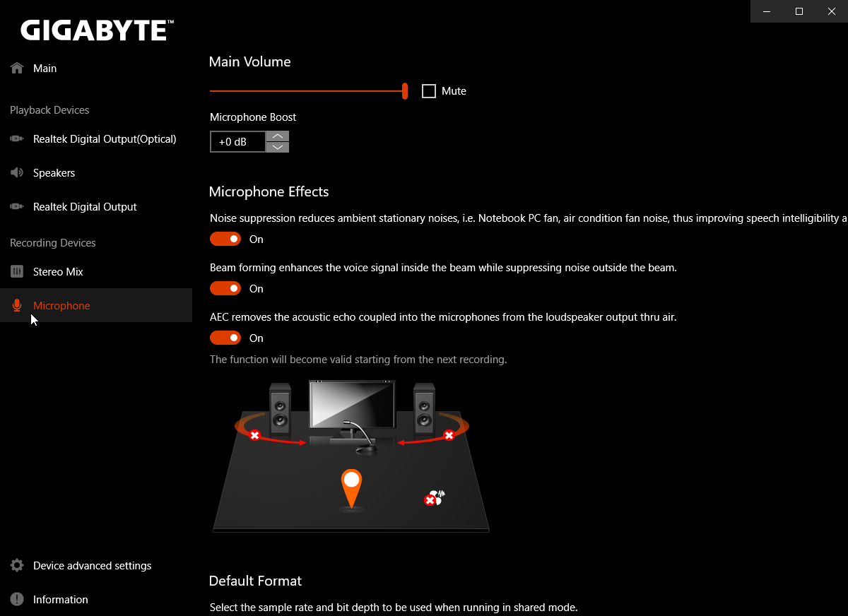This screenshot has width=848, height=616.
Task: Click the desktop microphone in the diagram
Action: (362, 439)
